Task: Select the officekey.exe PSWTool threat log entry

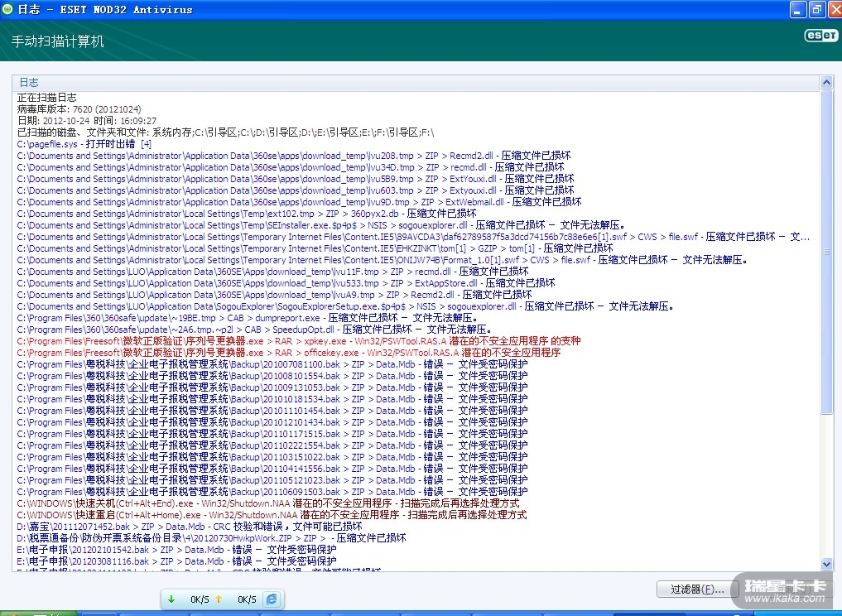Action: [x=290, y=353]
